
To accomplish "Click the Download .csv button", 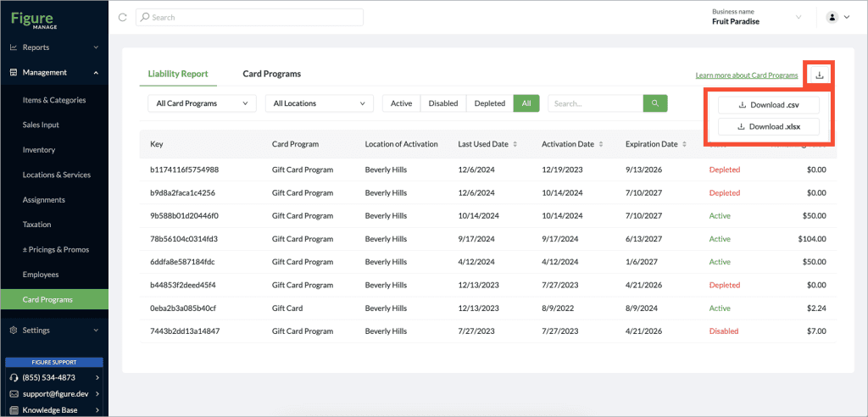I will (768, 104).
